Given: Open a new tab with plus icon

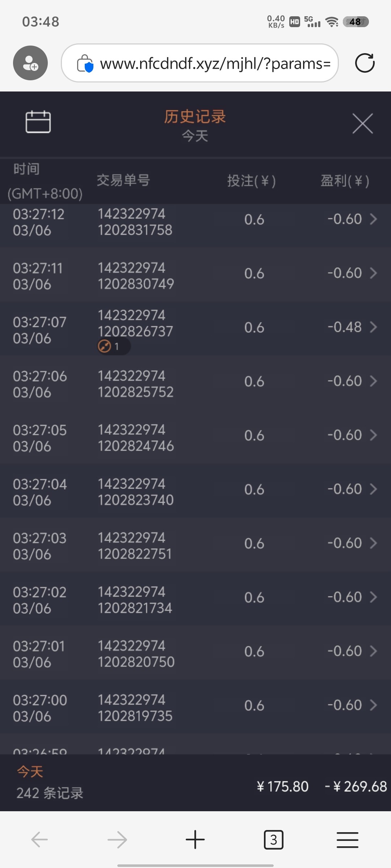Looking at the screenshot, I should [195, 839].
